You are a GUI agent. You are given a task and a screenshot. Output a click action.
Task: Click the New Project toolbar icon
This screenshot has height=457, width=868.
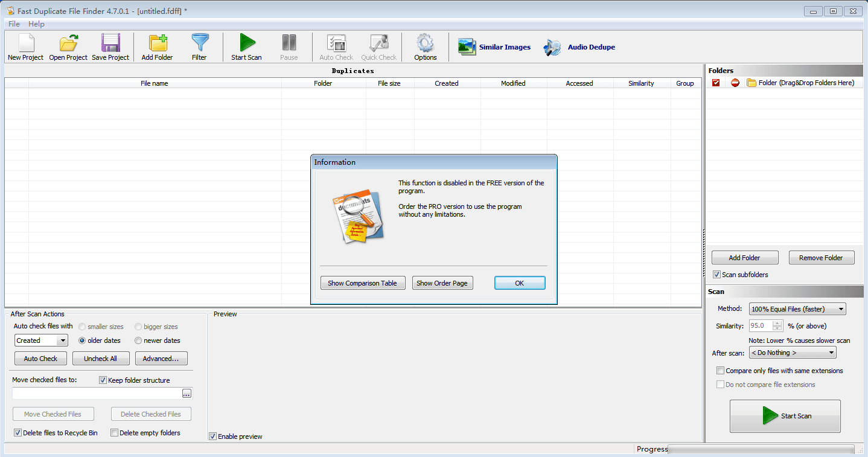click(x=26, y=47)
